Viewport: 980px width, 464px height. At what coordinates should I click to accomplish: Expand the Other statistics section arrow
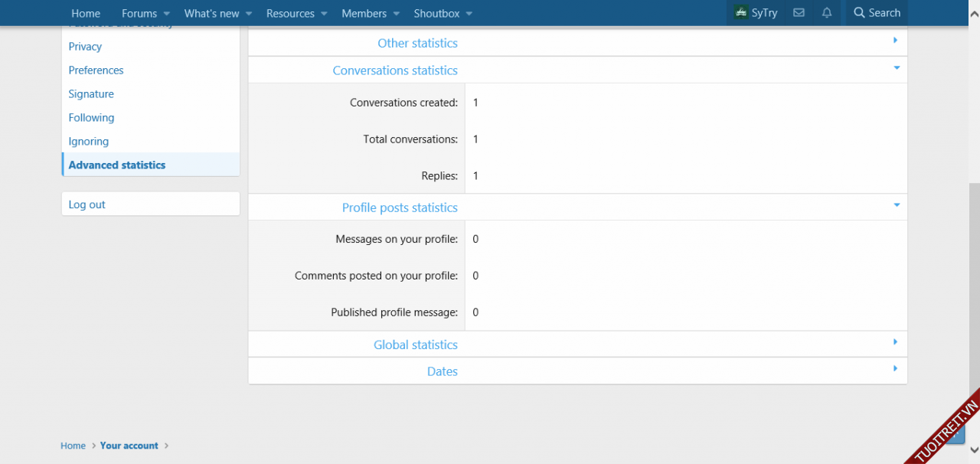(895, 41)
